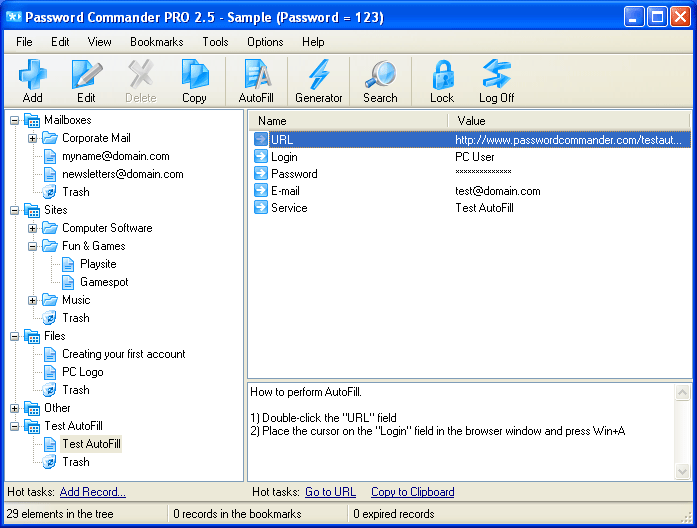Click the Files category icon
This screenshot has width=697, height=528.
pos(32,336)
